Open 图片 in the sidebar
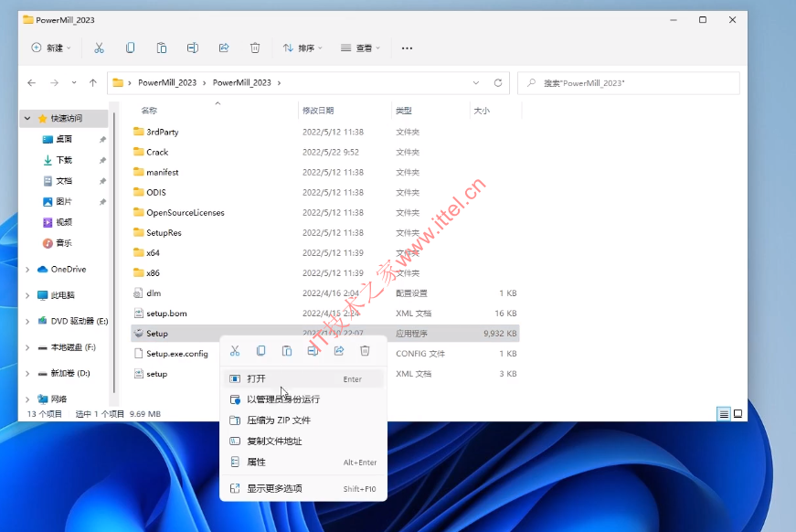Image resolution: width=796 pixels, height=532 pixels. click(64, 201)
